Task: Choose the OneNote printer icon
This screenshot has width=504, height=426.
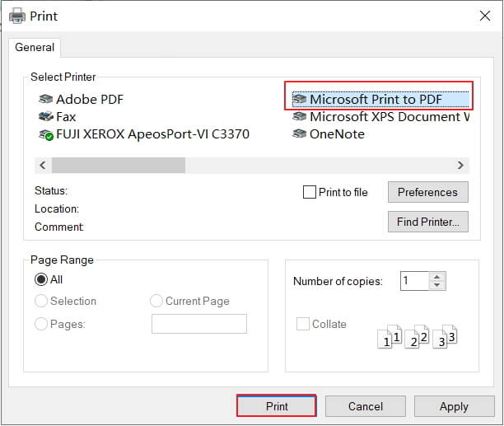Action: pos(300,134)
